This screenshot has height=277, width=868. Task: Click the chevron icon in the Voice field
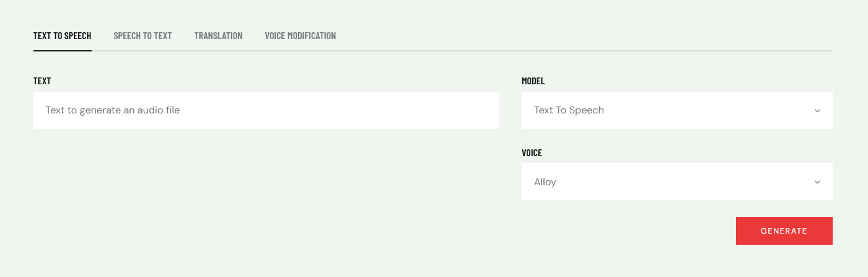pos(817,182)
